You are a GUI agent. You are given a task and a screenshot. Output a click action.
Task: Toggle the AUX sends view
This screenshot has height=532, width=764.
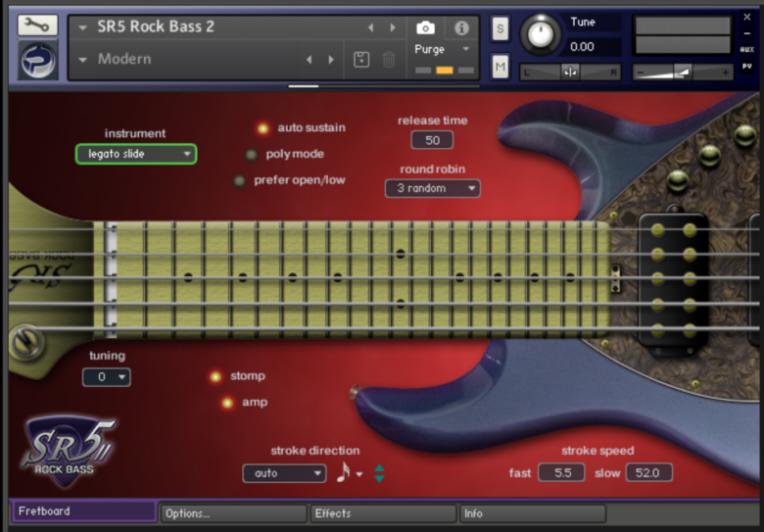[x=747, y=49]
